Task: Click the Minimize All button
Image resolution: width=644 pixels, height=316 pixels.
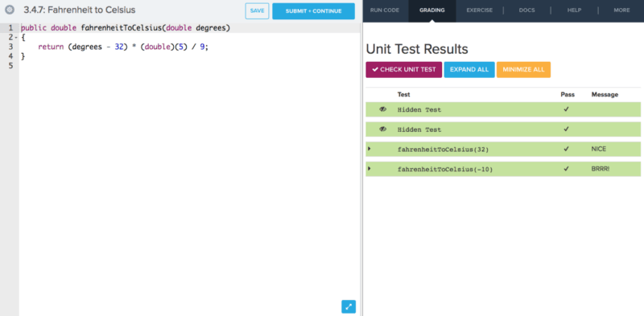Action: point(523,70)
